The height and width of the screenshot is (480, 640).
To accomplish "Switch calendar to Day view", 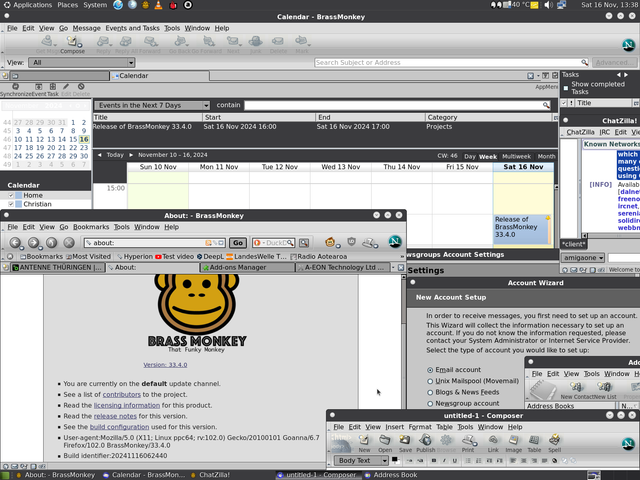I will tap(470, 156).
